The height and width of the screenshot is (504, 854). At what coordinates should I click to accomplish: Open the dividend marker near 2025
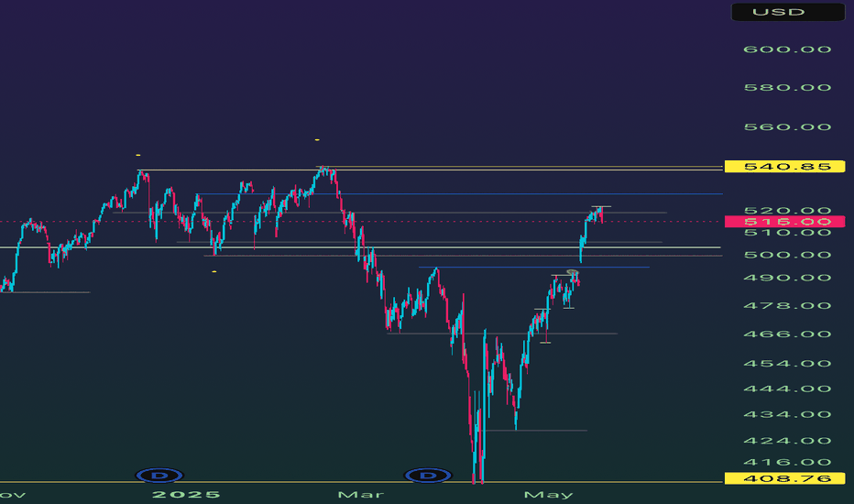coord(159,476)
